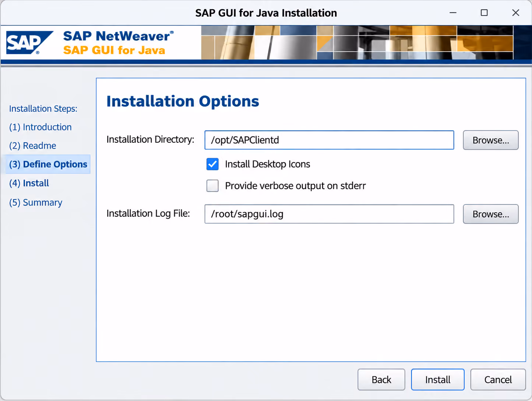Click the SAP GUI for Java Installation title
This screenshot has height=401, width=532.
click(x=266, y=13)
